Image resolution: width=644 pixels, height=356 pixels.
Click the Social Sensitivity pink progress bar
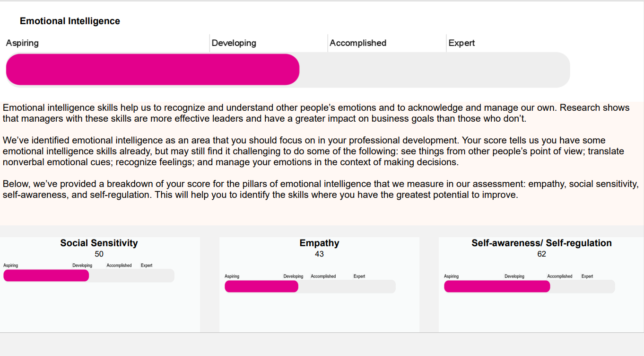click(x=46, y=276)
